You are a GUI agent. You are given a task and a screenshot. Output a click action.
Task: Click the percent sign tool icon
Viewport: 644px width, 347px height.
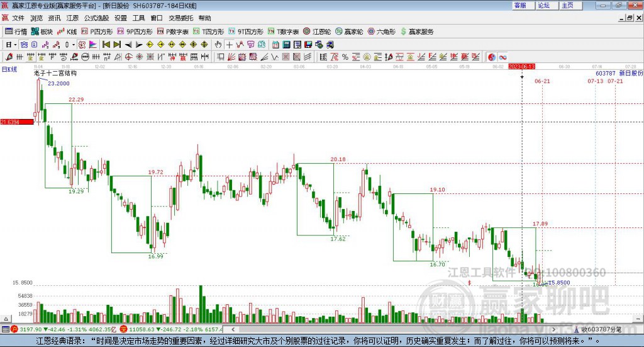click(x=345, y=57)
